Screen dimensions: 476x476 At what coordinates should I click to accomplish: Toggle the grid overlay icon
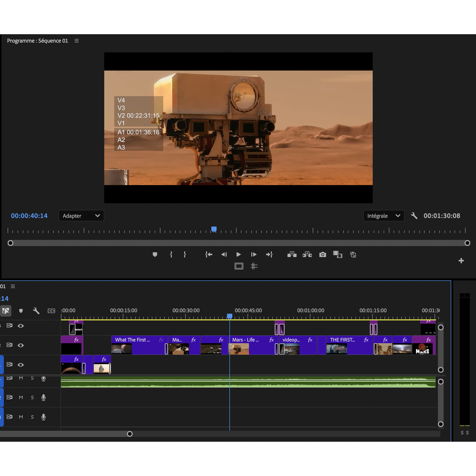pyautogui.click(x=254, y=266)
